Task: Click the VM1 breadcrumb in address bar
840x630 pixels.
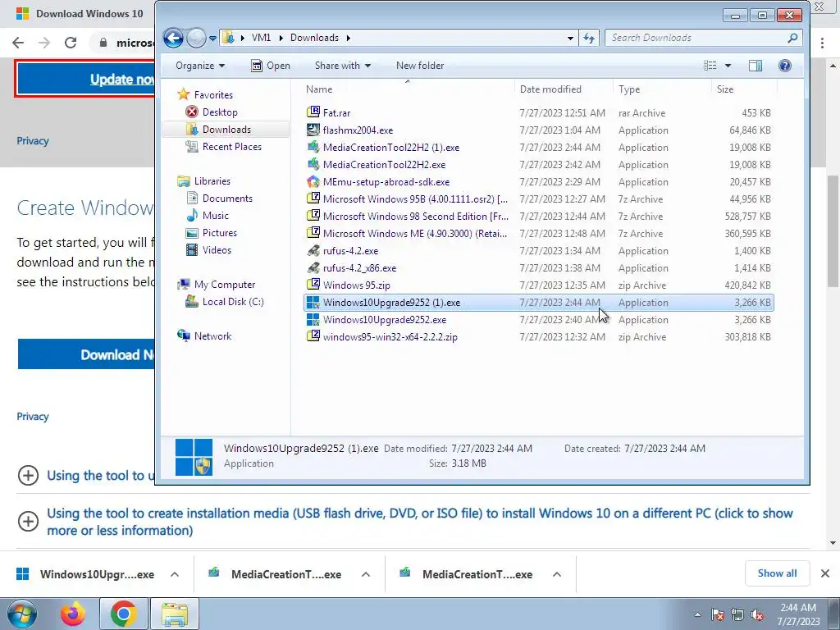Action: (x=261, y=38)
